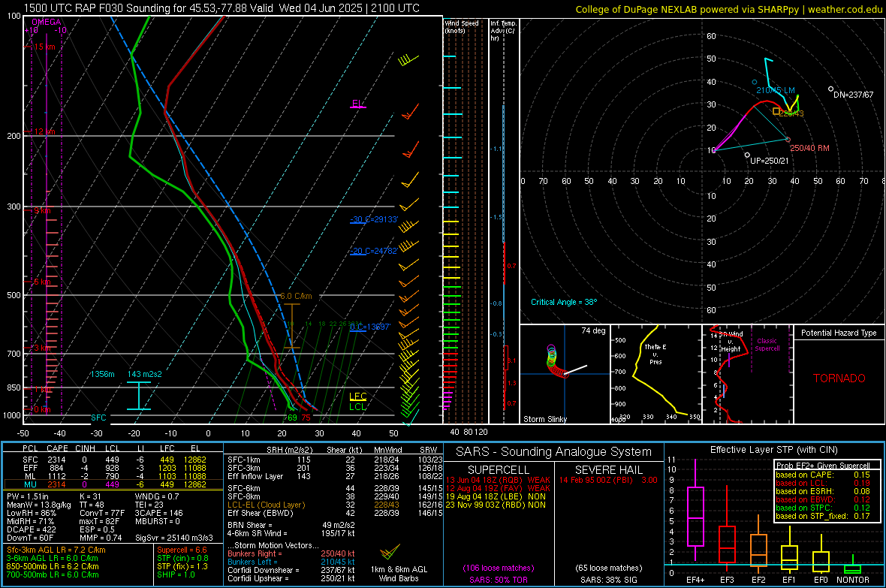886x588 pixels.
Task: Click the STP (cin) = 0.8 parameter
Action: click(x=182, y=558)
